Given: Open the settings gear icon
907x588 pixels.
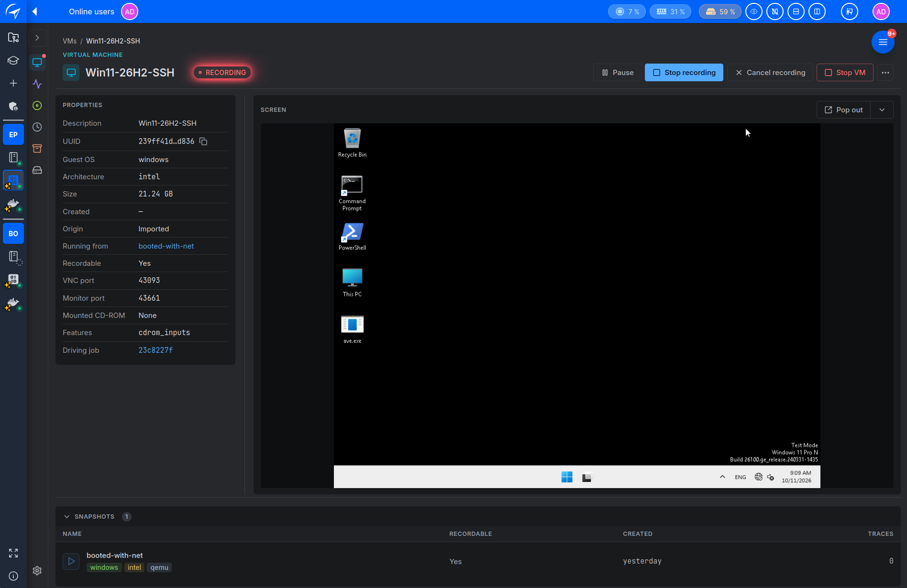Looking at the screenshot, I should pos(37,571).
